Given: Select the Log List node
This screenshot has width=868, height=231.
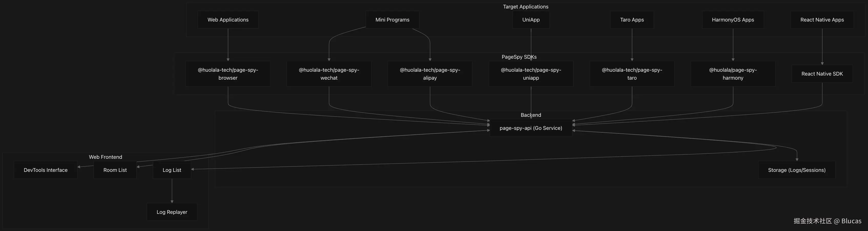Looking at the screenshot, I should [172, 170].
